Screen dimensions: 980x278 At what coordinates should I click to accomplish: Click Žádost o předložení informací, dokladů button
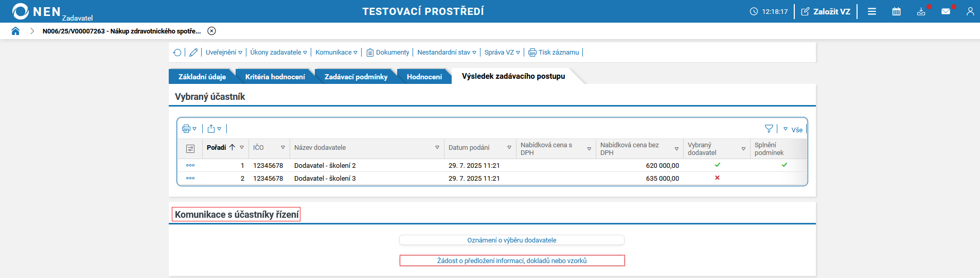512,260
